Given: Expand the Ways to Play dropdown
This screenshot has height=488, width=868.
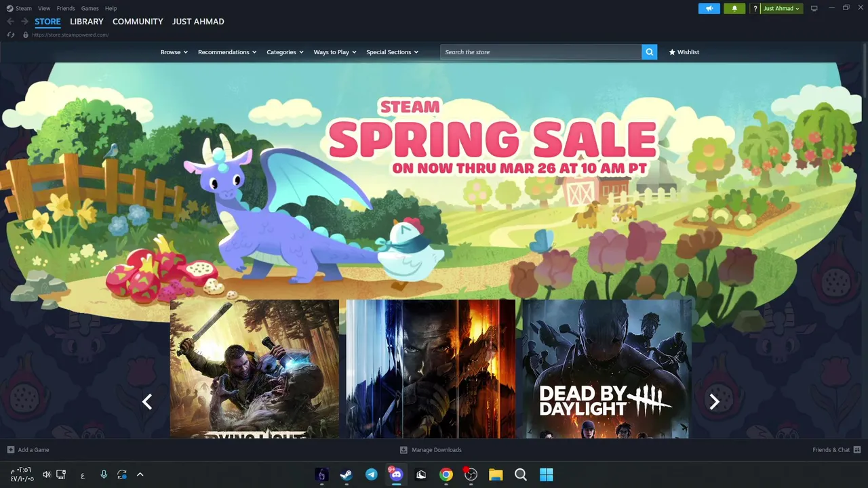Looking at the screenshot, I should click(x=335, y=52).
